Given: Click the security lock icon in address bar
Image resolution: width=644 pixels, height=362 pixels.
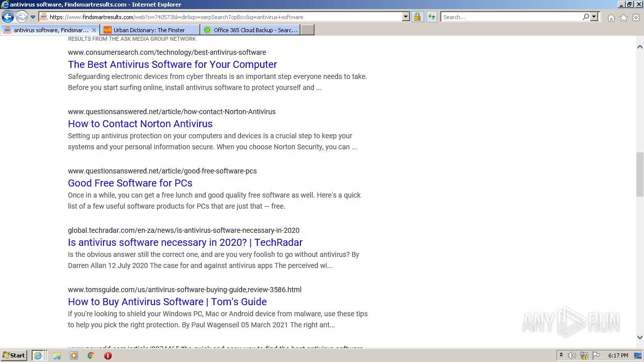Looking at the screenshot, I should pos(417,17).
